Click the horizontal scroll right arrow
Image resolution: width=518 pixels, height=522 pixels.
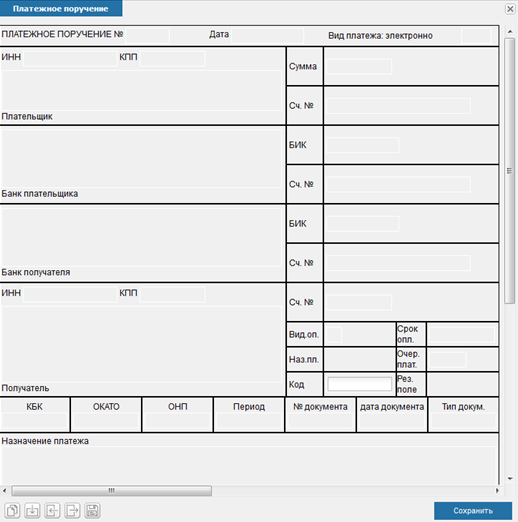pyautogui.click(x=497, y=491)
